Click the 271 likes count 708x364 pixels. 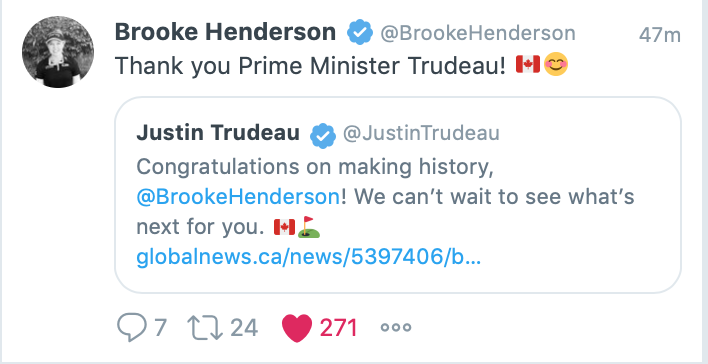[x=339, y=328]
